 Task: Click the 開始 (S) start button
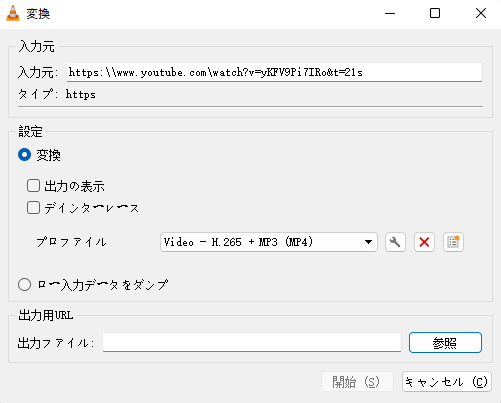click(357, 382)
